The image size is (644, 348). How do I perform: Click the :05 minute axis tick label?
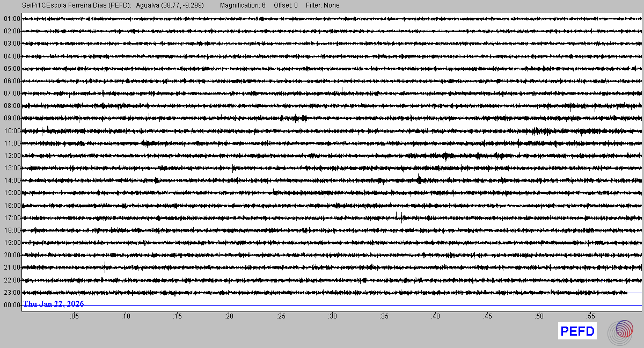pyautogui.click(x=74, y=316)
